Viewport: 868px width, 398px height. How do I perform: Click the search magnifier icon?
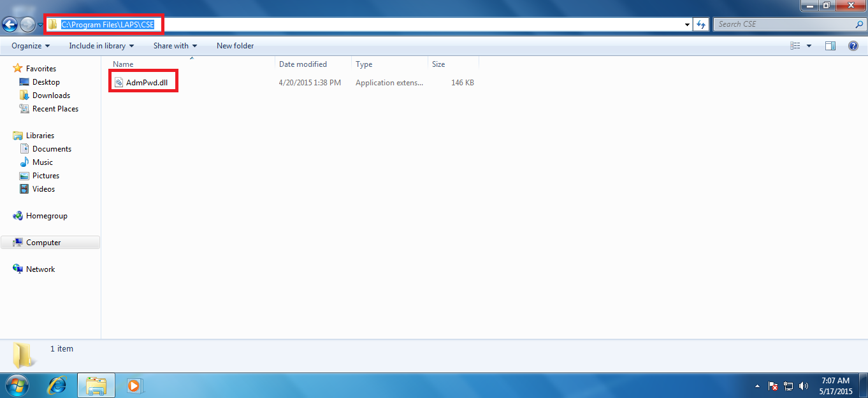pyautogui.click(x=859, y=24)
